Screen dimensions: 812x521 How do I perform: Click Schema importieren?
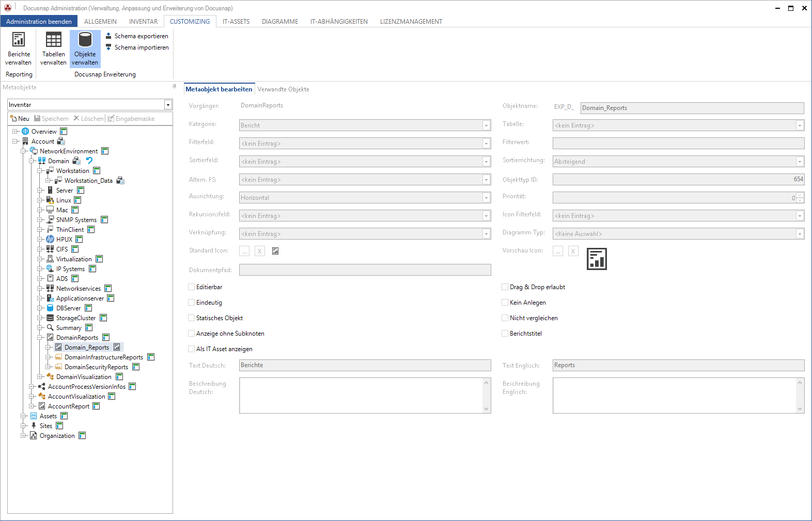point(137,48)
